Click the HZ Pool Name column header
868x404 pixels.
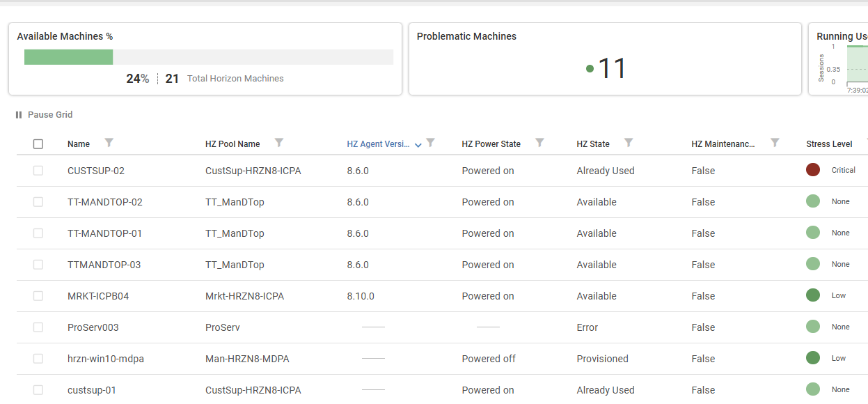coord(232,144)
